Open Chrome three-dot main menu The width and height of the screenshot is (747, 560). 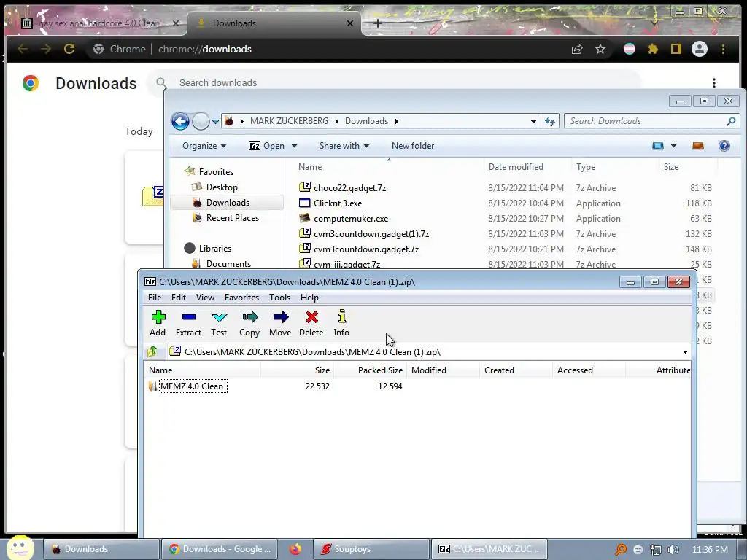pyautogui.click(x=723, y=49)
